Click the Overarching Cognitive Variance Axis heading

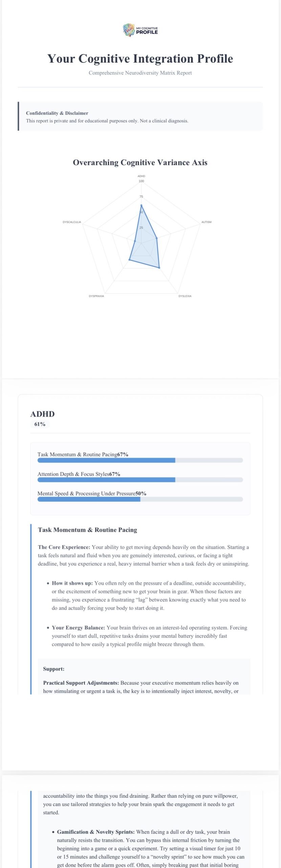(140, 162)
